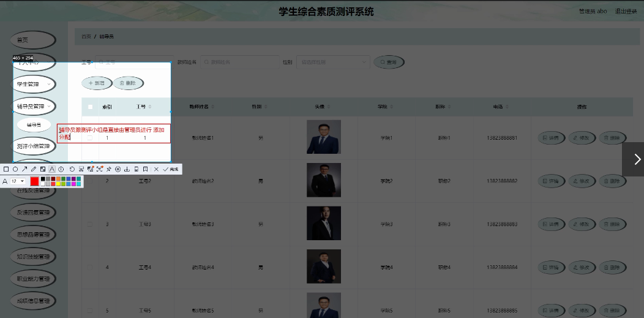The image size is (644, 318).
Task: Select the arrow drawing tool
Action: coord(24,169)
